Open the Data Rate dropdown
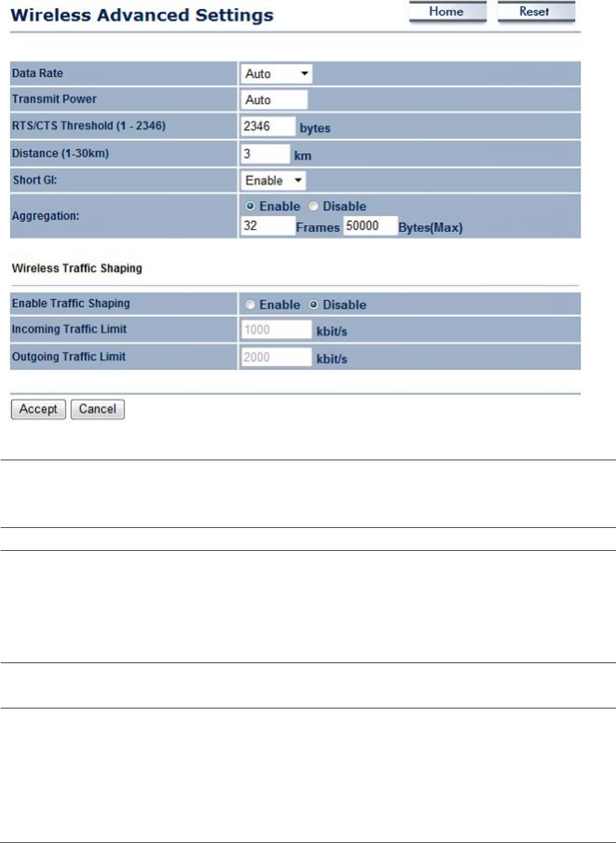 coord(276,74)
